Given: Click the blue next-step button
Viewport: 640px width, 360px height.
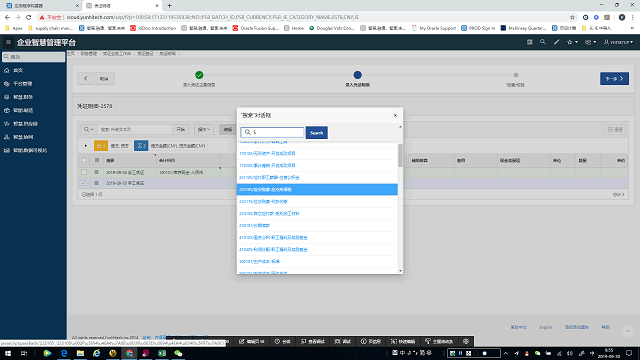Looking at the screenshot, I should coord(614,78).
